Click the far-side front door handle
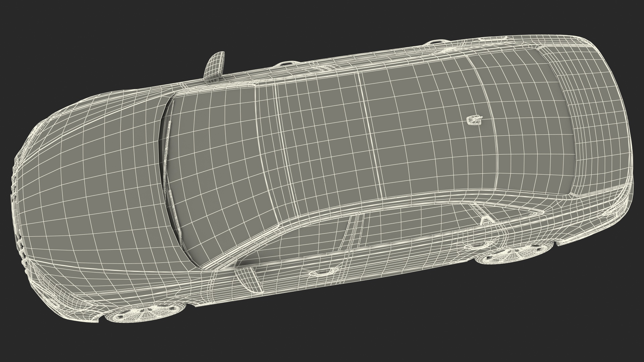The image size is (644, 362). point(287,63)
